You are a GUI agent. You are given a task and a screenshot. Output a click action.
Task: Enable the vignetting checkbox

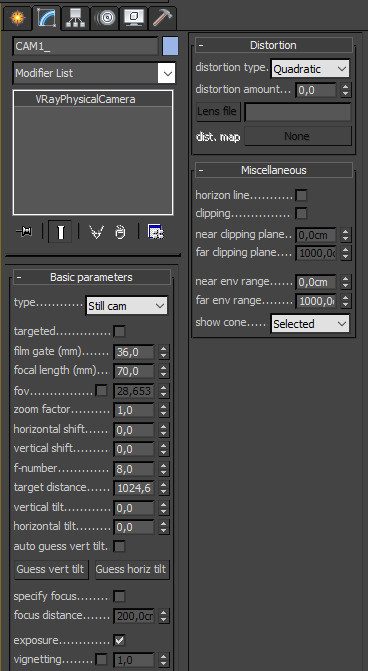click(102, 659)
